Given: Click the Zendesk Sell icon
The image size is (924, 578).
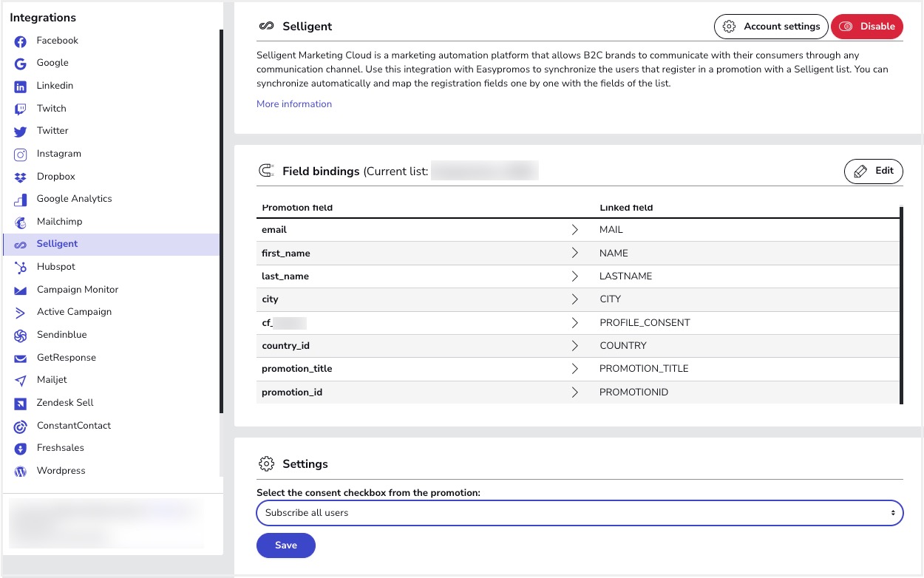Looking at the screenshot, I should coord(21,404).
